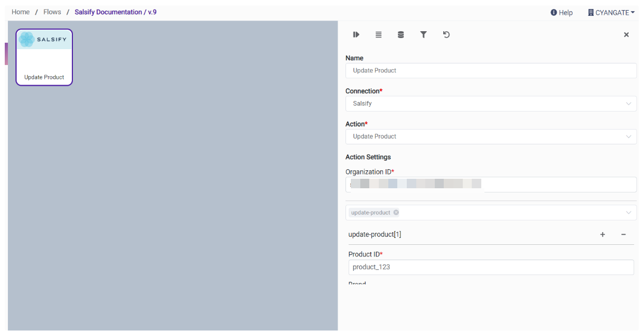The image size is (644, 331).
Task: Open the CYANGATE account menu
Action: [611, 13]
